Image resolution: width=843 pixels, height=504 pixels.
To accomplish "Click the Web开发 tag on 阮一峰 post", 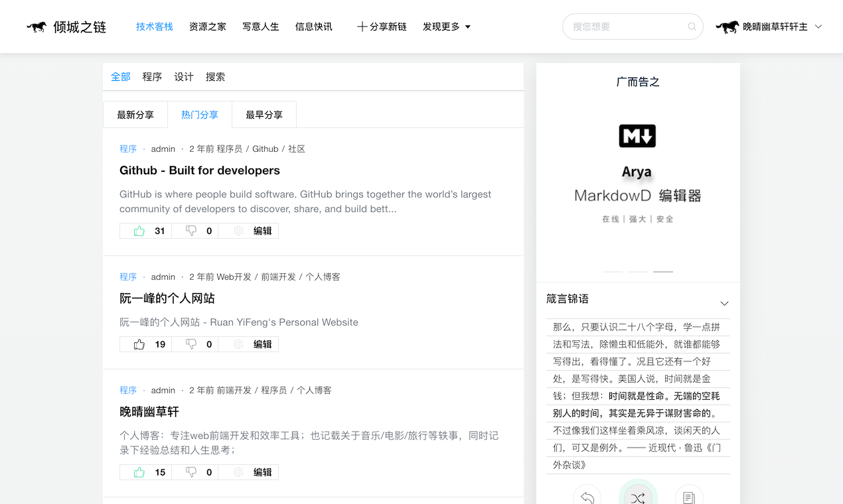I will point(234,277).
